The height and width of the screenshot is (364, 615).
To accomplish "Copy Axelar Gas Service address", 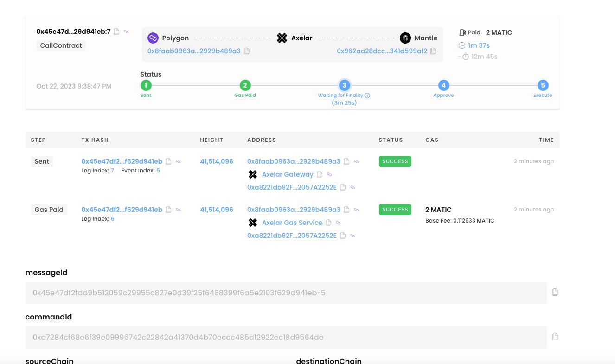I will click(328, 223).
